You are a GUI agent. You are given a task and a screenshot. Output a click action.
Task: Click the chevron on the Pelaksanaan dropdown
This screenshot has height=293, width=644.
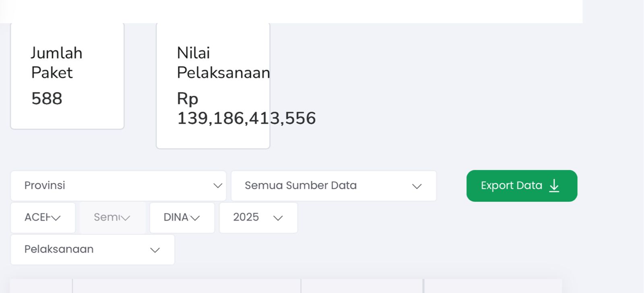point(154,250)
